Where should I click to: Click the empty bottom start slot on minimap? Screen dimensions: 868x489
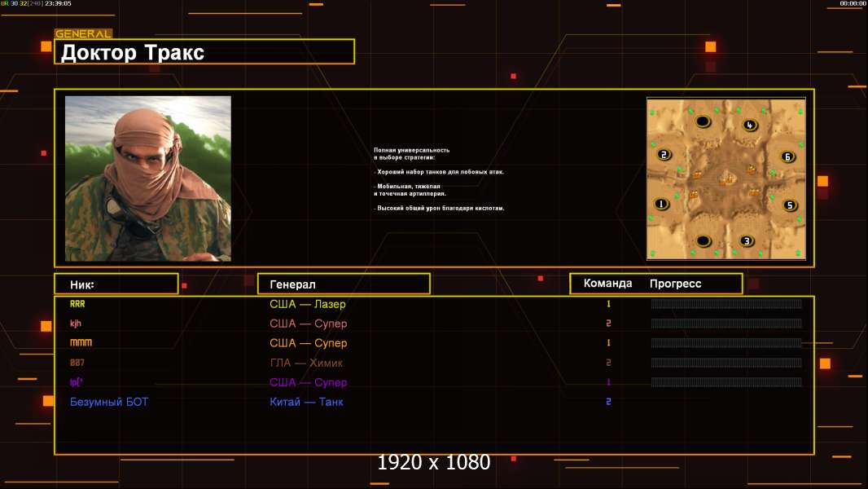(704, 240)
